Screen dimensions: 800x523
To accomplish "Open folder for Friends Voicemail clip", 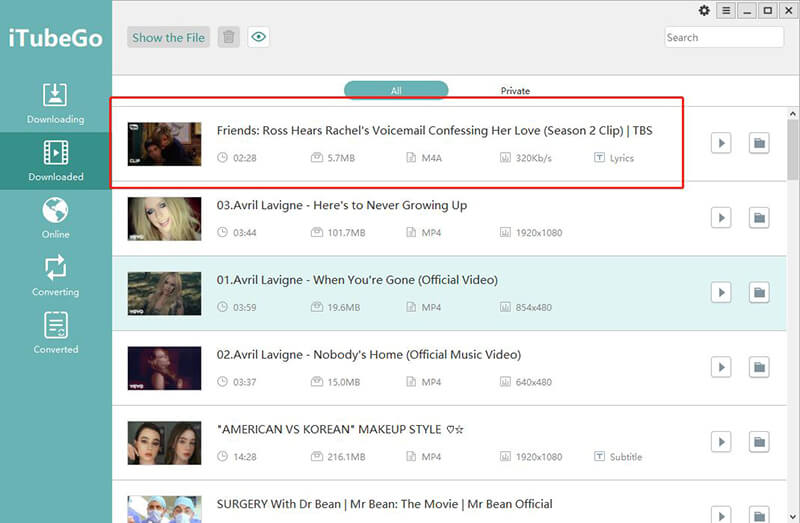I will [x=759, y=143].
